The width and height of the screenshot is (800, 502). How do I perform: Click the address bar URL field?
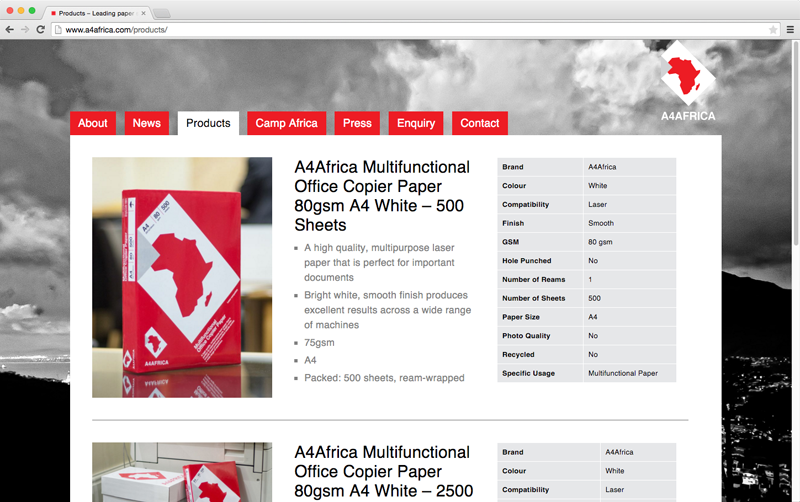pyautogui.click(x=416, y=30)
